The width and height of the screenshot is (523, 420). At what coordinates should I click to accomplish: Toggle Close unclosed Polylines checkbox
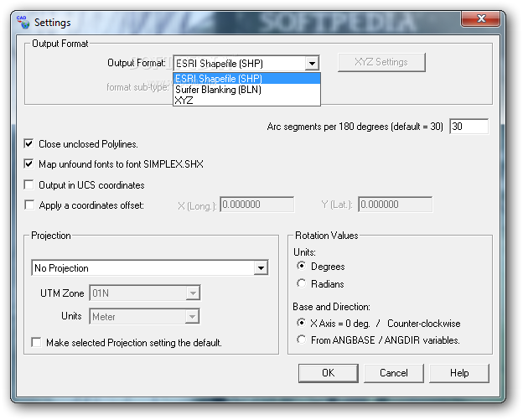(28, 144)
